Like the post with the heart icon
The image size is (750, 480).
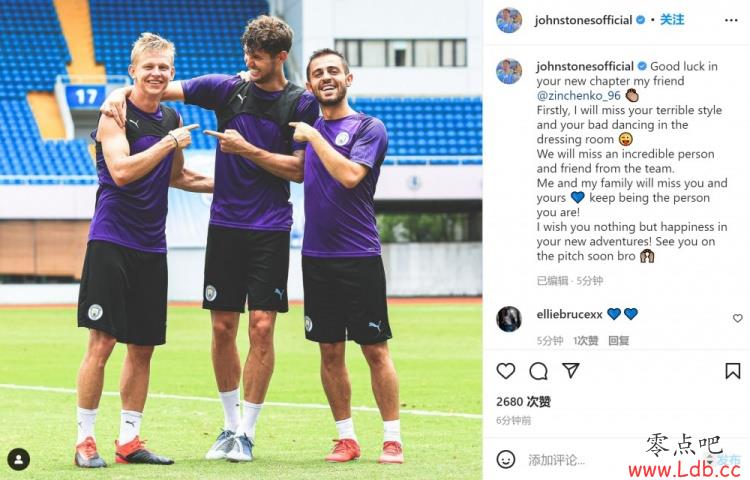click(506, 371)
